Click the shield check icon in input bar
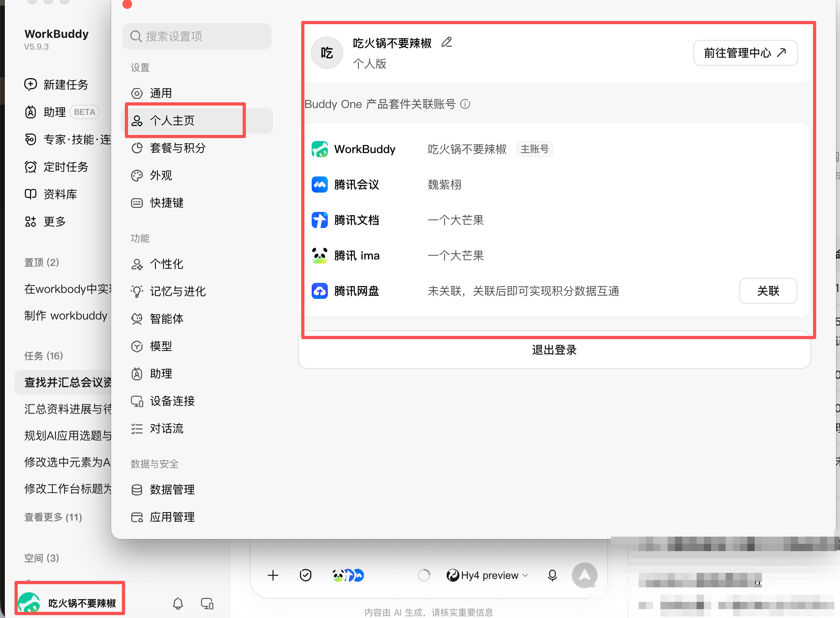The image size is (840, 618). point(306,575)
